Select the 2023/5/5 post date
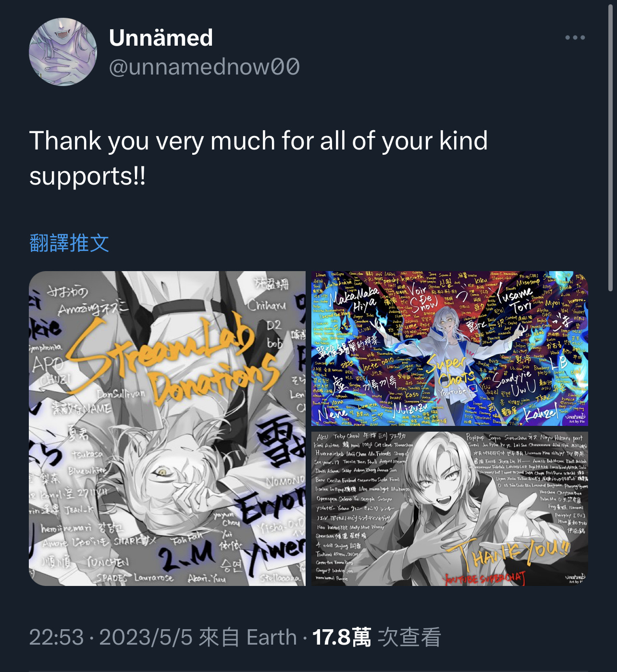Viewport: 617px width, 672px height. (x=146, y=637)
